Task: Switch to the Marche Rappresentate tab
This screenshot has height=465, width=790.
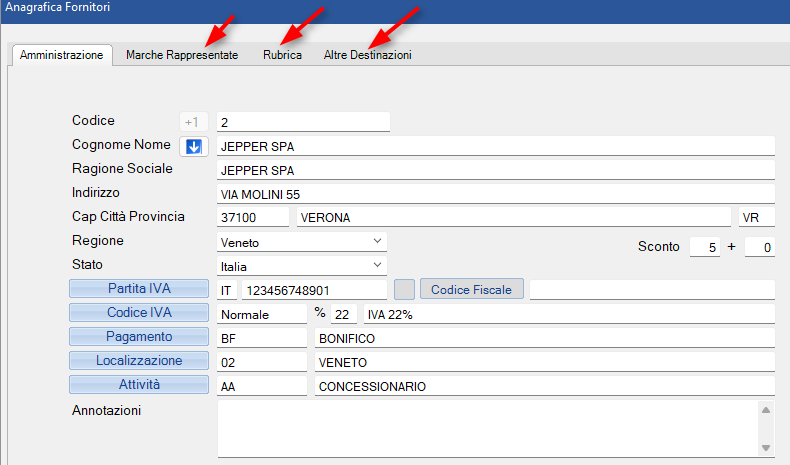Action: click(x=182, y=55)
